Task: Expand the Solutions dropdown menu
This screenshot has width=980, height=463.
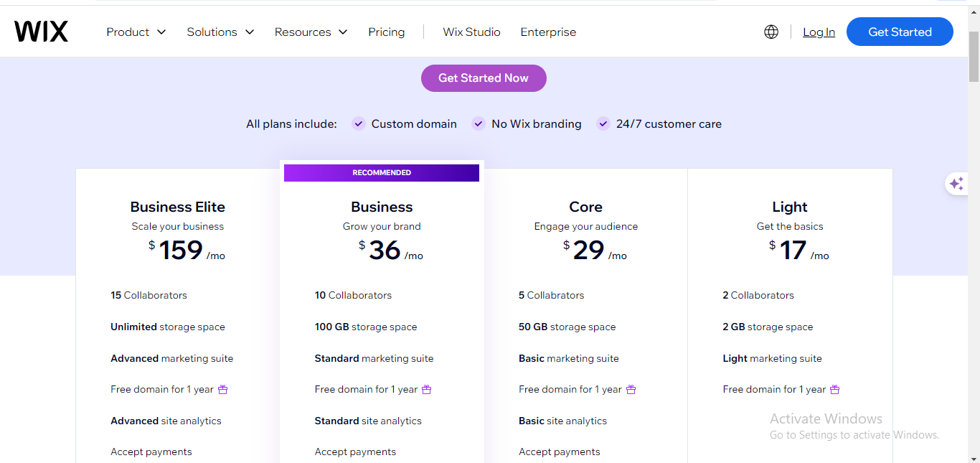Action: click(x=220, y=32)
